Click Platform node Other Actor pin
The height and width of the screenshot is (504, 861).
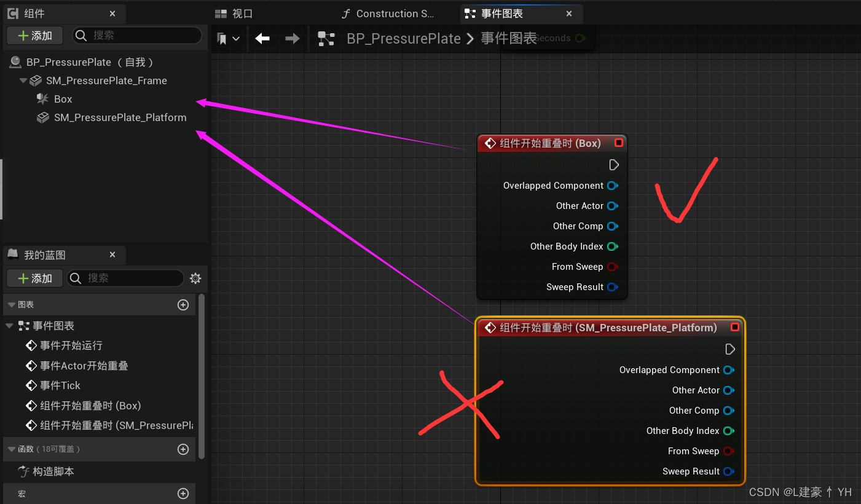point(729,390)
